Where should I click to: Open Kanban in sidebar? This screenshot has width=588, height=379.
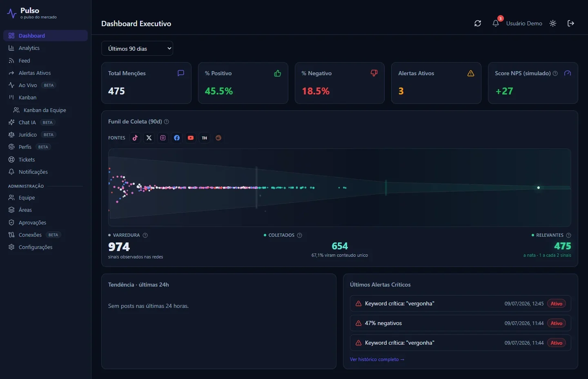coord(45,97)
